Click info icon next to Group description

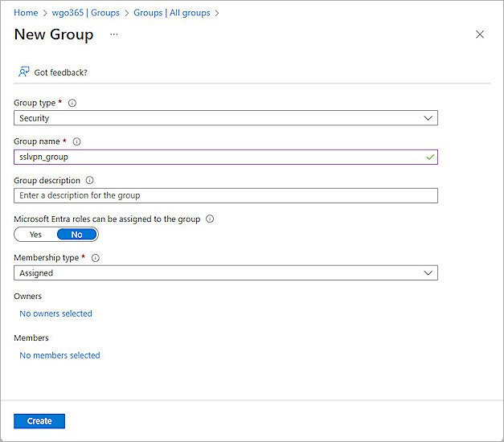[89, 181]
